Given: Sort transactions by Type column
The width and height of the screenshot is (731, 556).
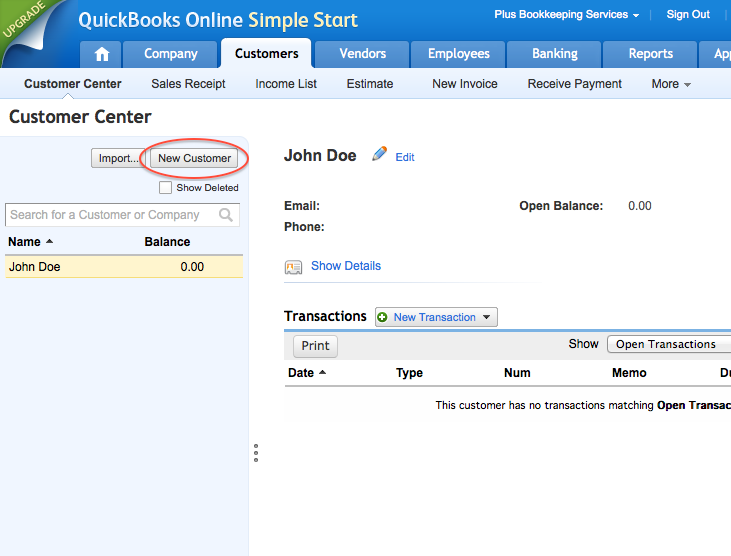Looking at the screenshot, I should 409,373.
